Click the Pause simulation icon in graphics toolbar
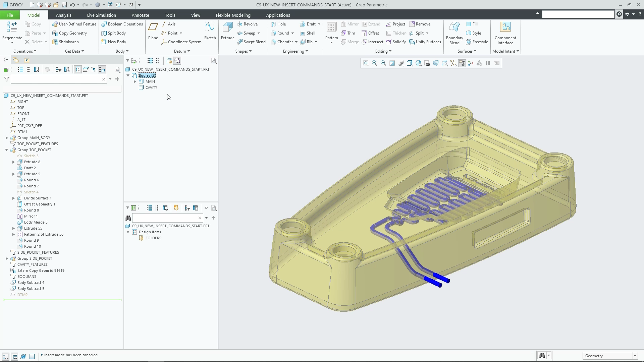The image size is (644, 362). click(x=488, y=63)
